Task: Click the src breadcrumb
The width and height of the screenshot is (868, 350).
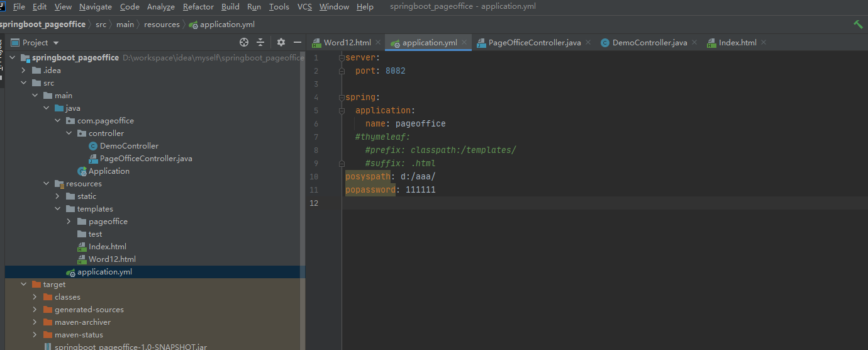Action: pos(101,25)
